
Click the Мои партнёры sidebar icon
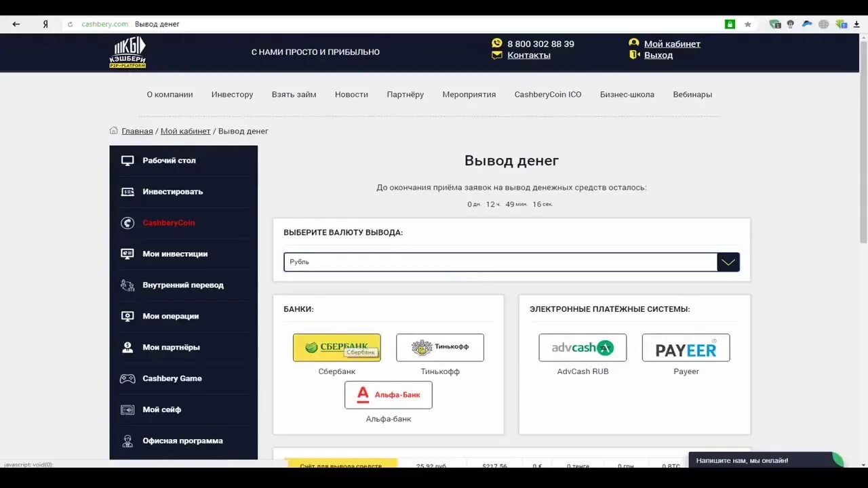pos(127,347)
